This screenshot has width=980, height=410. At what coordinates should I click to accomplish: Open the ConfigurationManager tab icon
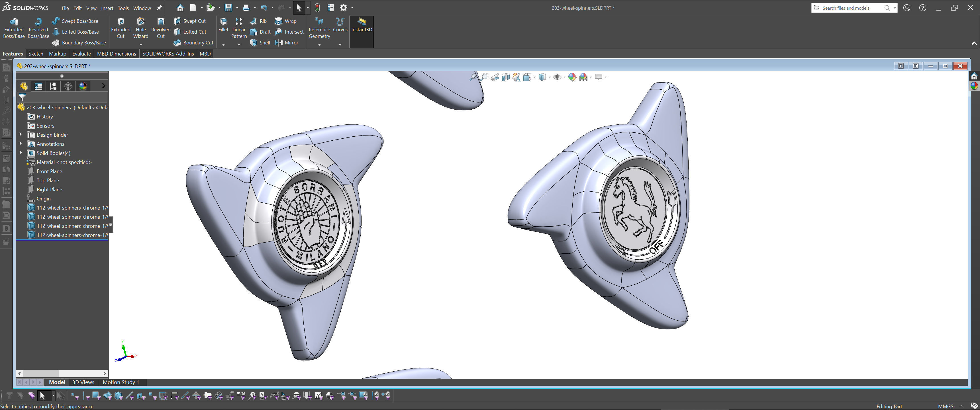click(53, 86)
